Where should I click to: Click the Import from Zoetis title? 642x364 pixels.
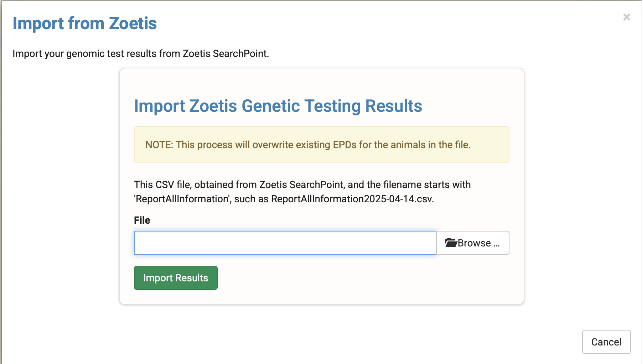click(x=85, y=24)
